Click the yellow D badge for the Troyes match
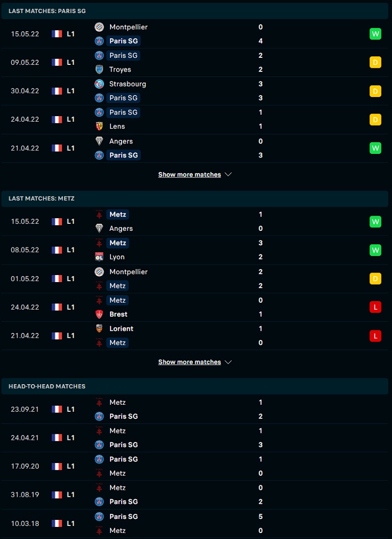 (375, 62)
